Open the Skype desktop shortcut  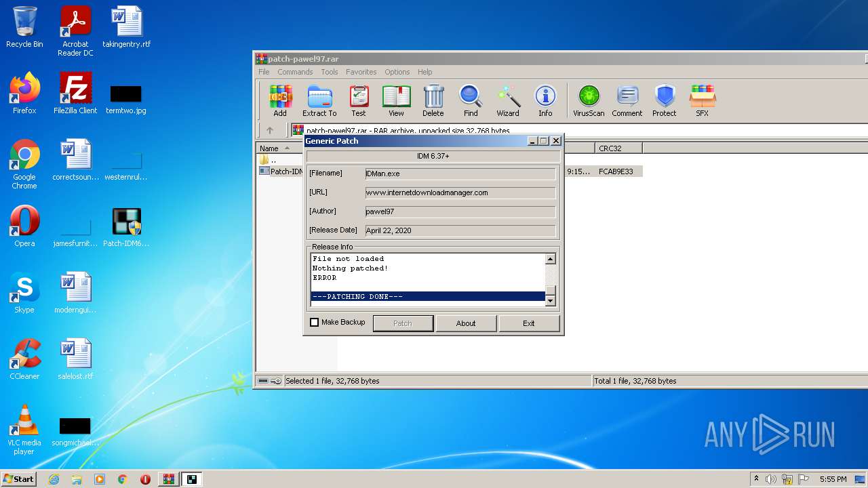point(24,293)
